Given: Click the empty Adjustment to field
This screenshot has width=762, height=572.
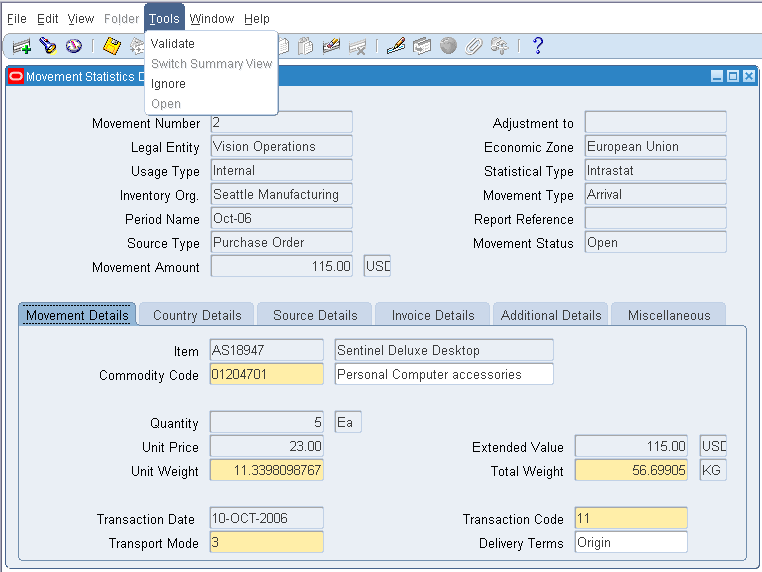Looking at the screenshot, I should pos(656,122).
